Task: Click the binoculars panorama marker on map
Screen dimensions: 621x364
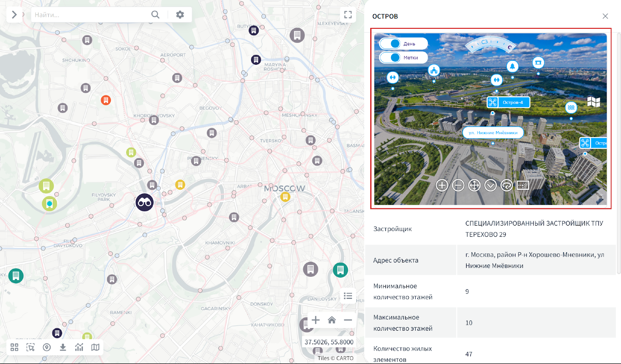Action: pyautogui.click(x=144, y=202)
